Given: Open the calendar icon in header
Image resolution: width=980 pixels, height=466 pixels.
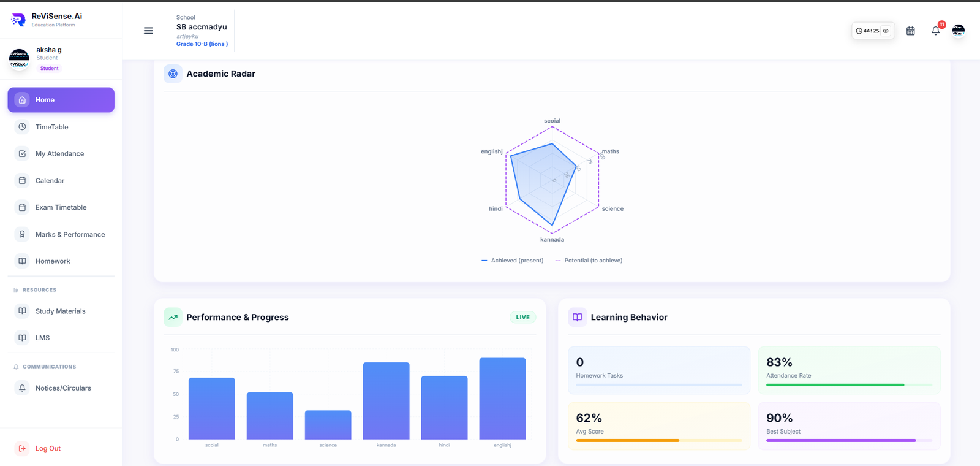Looking at the screenshot, I should pyautogui.click(x=911, y=31).
